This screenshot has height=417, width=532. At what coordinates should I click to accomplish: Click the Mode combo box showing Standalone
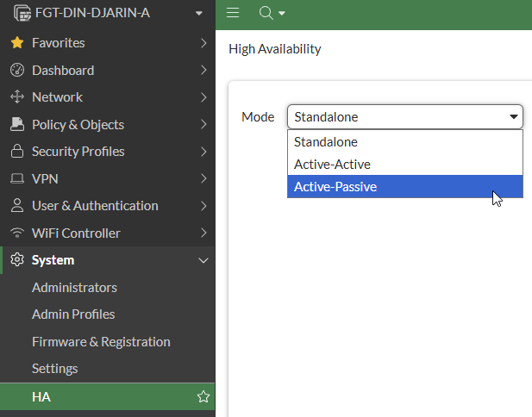click(405, 117)
